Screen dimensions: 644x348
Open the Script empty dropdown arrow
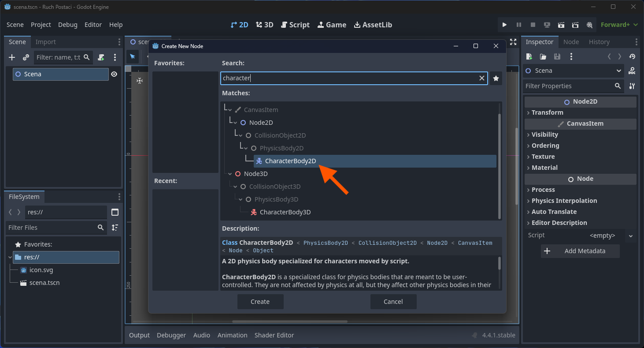(x=631, y=236)
